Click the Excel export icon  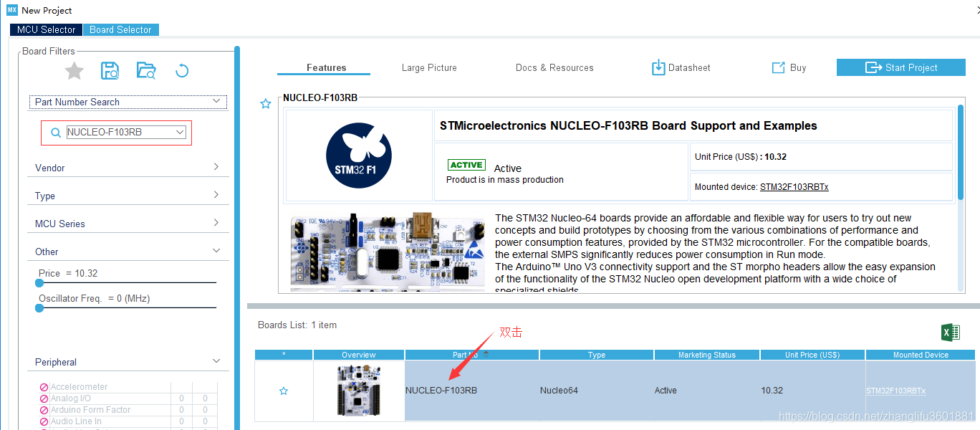(x=950, y=333)
